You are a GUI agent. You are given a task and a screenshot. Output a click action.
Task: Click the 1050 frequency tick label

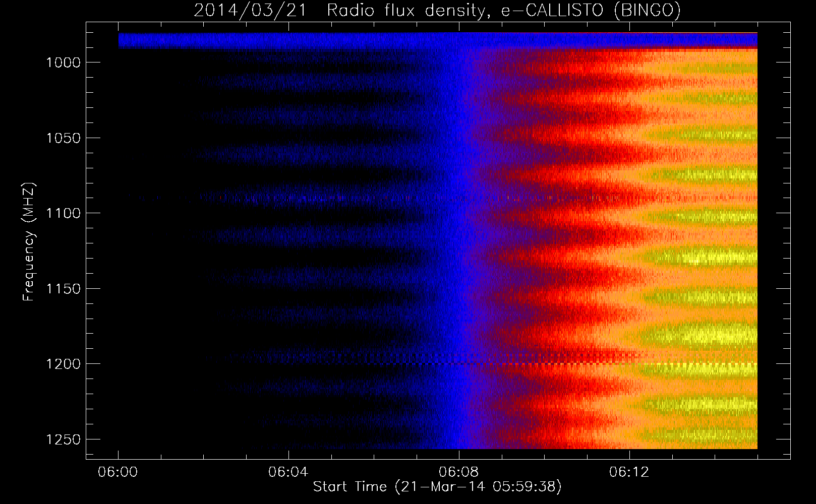tap(63, 138)
